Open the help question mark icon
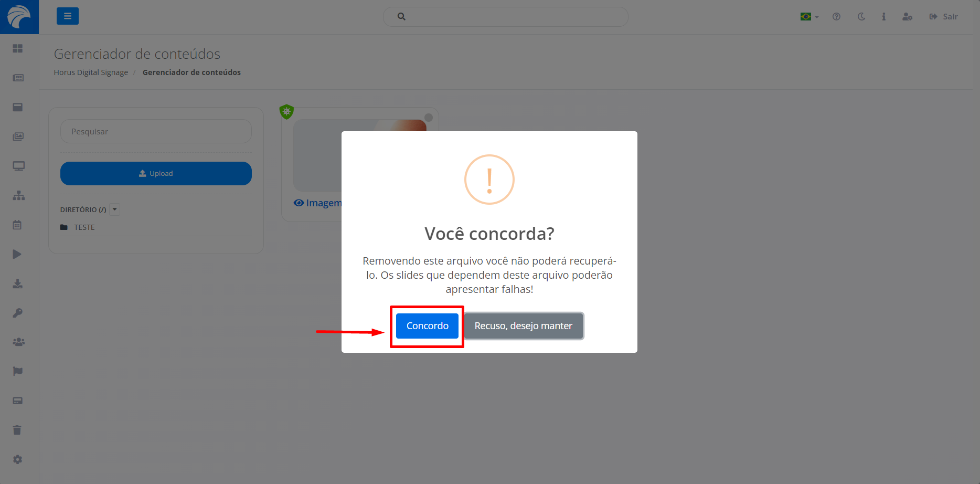The height and width of the screenshot is (484, 980). (x=836, y=17)
